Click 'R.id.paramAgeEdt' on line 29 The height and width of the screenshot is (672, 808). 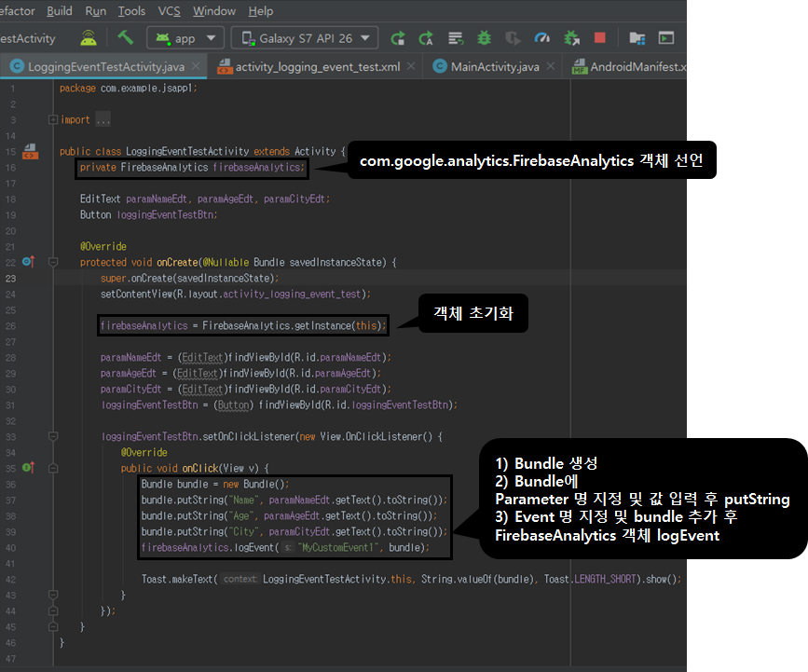point(330,373)
